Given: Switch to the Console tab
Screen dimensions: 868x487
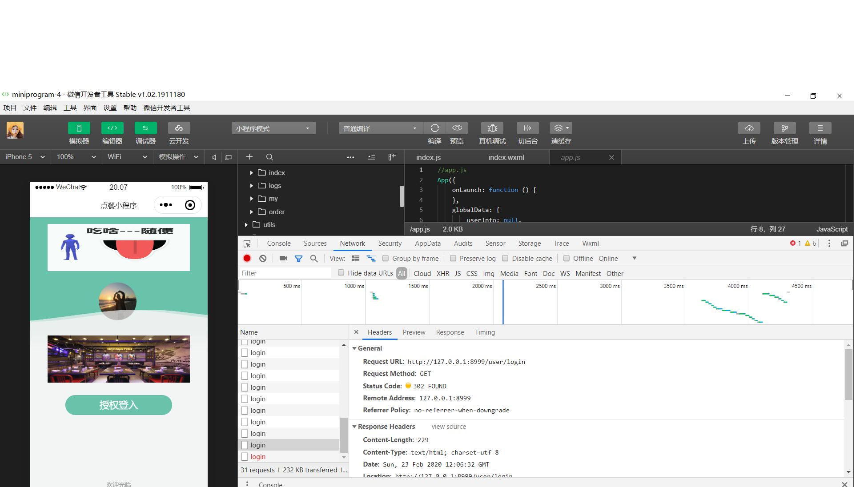Looking at the screenshot, I should [x=279, y=244].
